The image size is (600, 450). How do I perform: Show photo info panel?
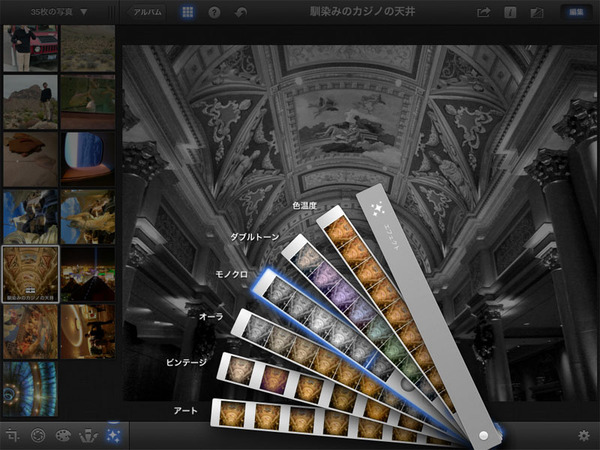click(510, 13)
